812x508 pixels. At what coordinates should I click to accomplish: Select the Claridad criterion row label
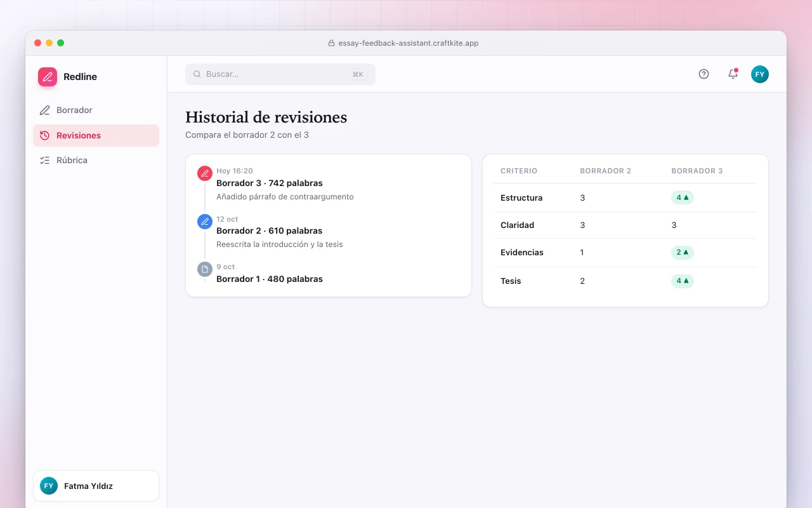pos(518,225)
